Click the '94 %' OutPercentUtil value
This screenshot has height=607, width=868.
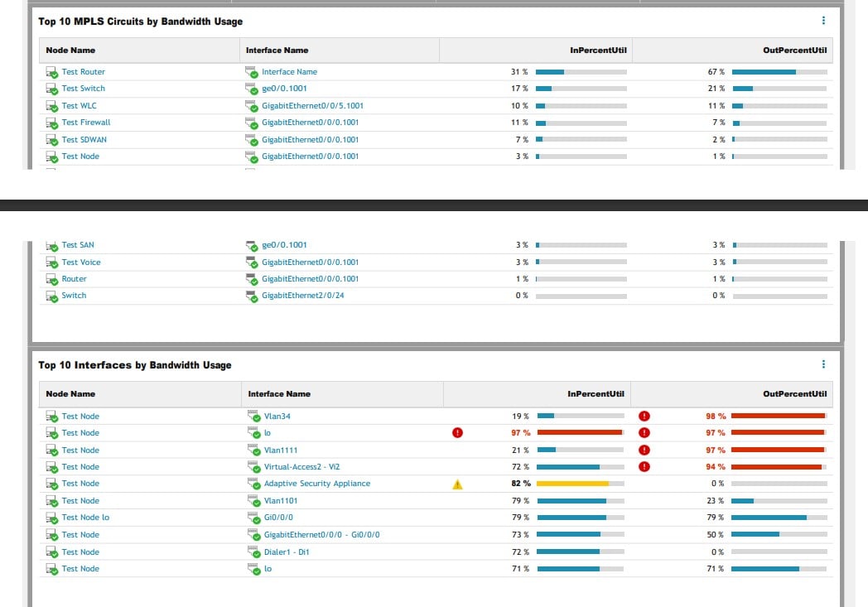tap(716, 466)
